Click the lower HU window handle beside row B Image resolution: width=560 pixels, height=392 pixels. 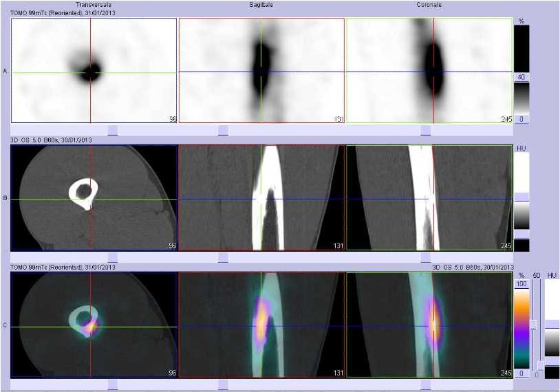tap(521, 235)
